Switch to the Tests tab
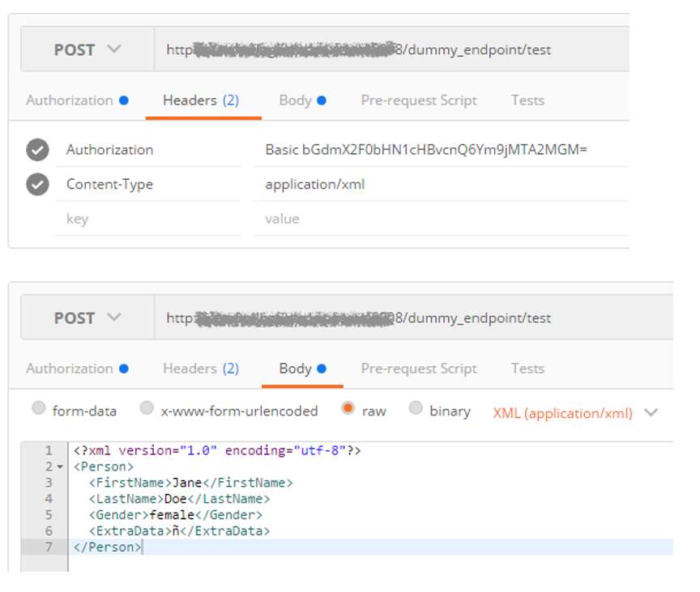The width and height of the screenshot is (700, 592). [527, 100]
